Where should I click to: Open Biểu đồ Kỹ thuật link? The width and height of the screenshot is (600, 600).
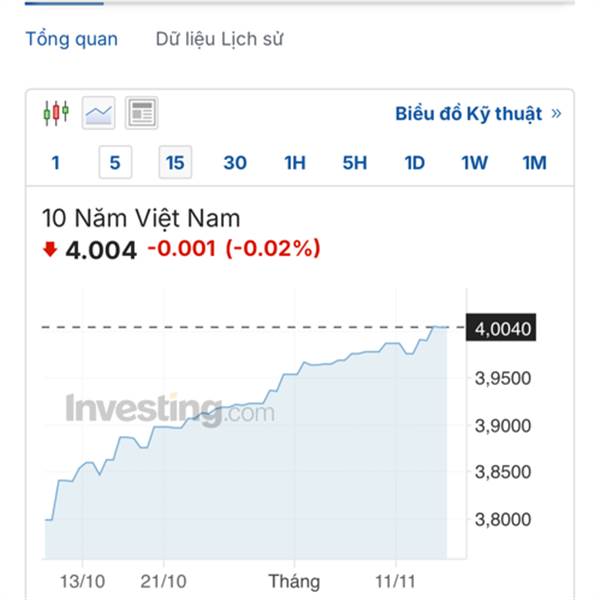(468, 114)
